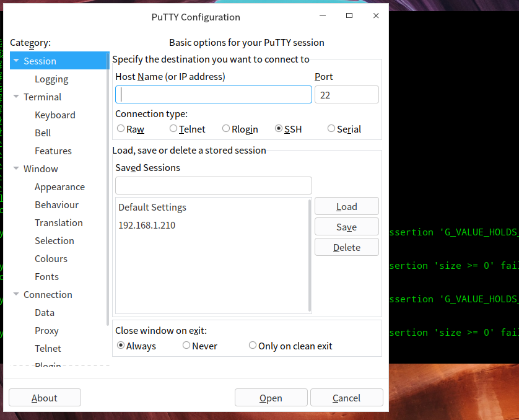Go to Keyboard settings
Screen dimensions: 519x420
(55, 115)
